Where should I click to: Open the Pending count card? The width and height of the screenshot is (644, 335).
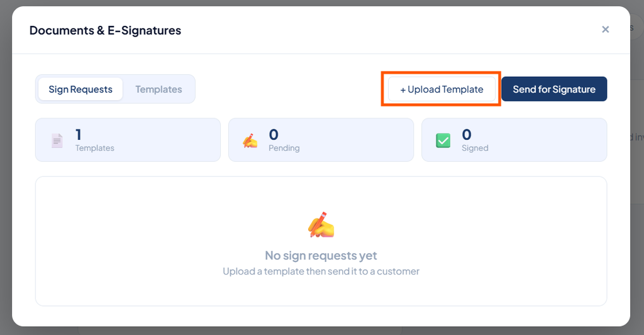[321, 140]
